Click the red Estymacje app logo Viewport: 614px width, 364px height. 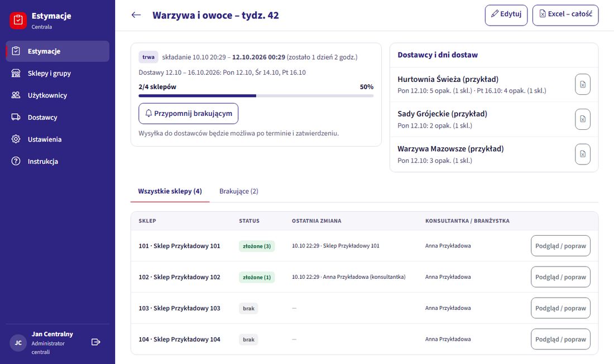tap(18, 20)
